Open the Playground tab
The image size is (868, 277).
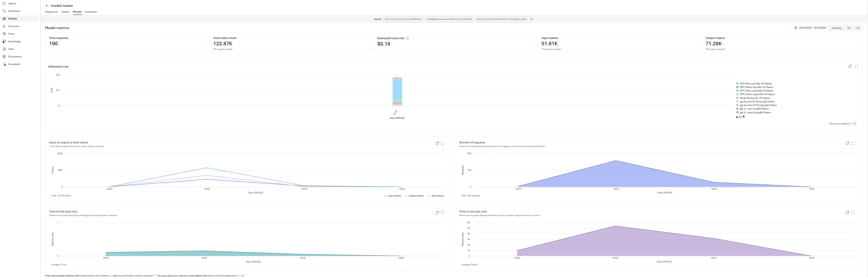click(51, 12)
